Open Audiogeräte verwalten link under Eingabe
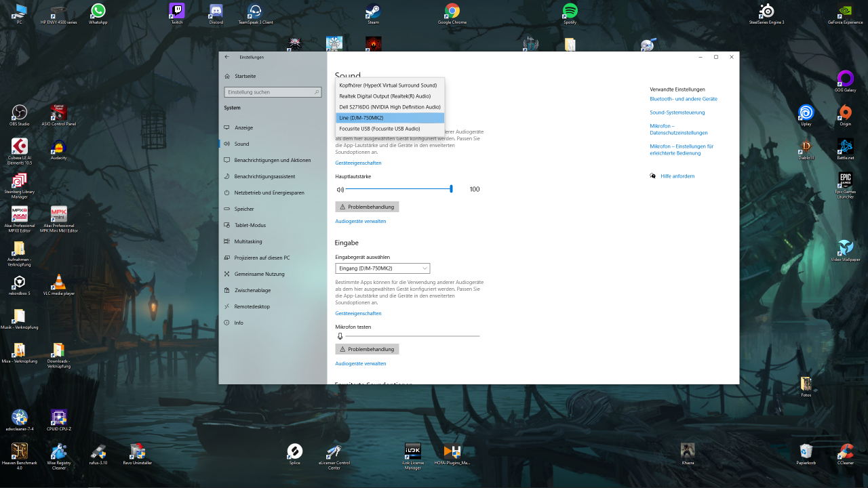The image size is (868, 488). pos(361,364)
